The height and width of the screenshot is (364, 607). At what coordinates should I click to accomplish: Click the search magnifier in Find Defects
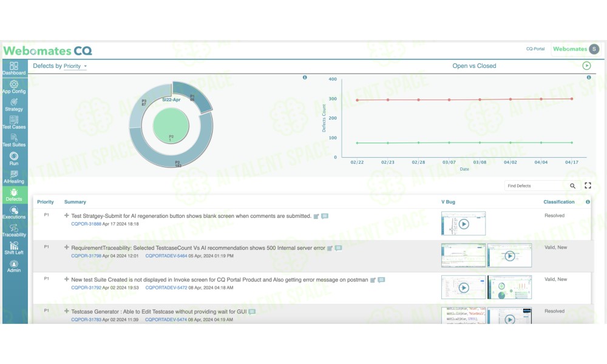(572, 186)
